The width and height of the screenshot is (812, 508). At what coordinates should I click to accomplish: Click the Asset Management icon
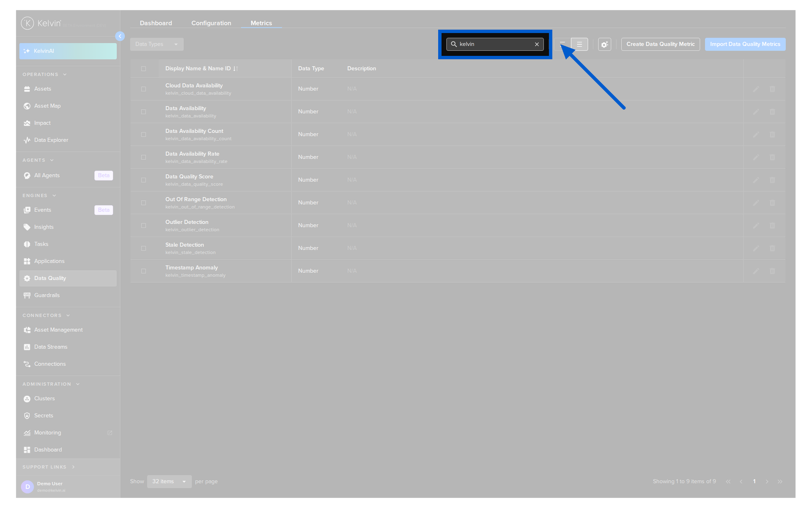(27, 330)
